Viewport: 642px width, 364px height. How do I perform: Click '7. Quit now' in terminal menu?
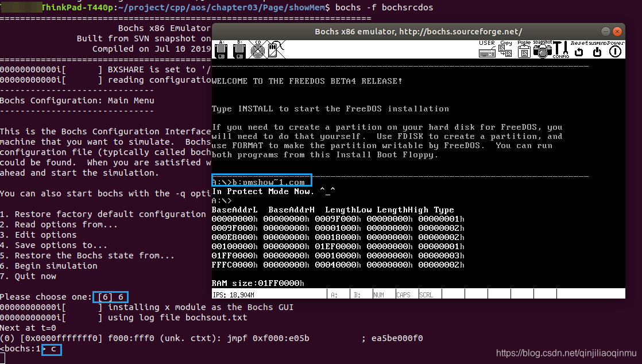tap(28, 276)
